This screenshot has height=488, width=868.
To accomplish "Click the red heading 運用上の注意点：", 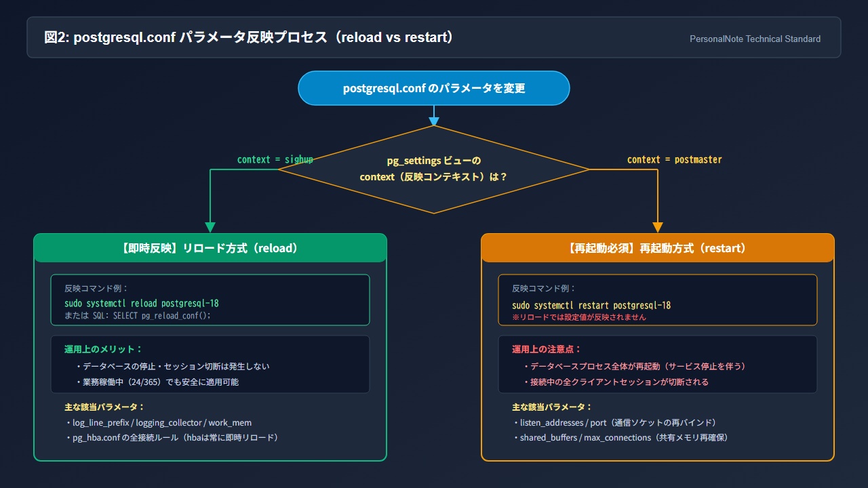I will (x=547, y=349).
